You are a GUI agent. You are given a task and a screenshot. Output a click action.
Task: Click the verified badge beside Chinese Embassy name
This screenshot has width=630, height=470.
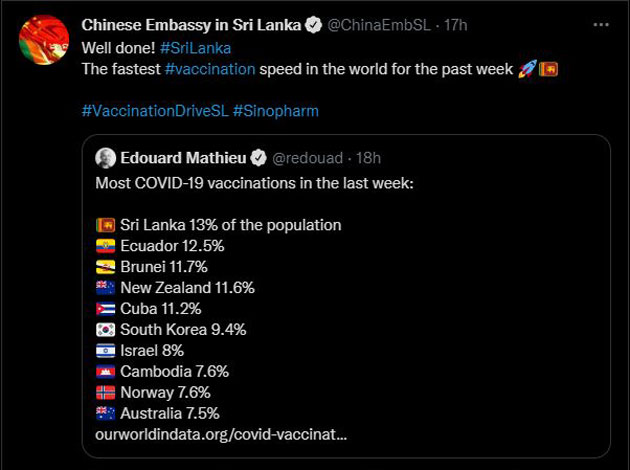tap(314, 24)
